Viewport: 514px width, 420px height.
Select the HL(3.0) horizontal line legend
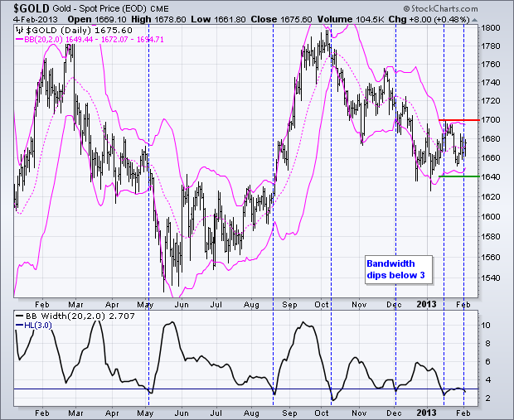[x=34, y=326]
